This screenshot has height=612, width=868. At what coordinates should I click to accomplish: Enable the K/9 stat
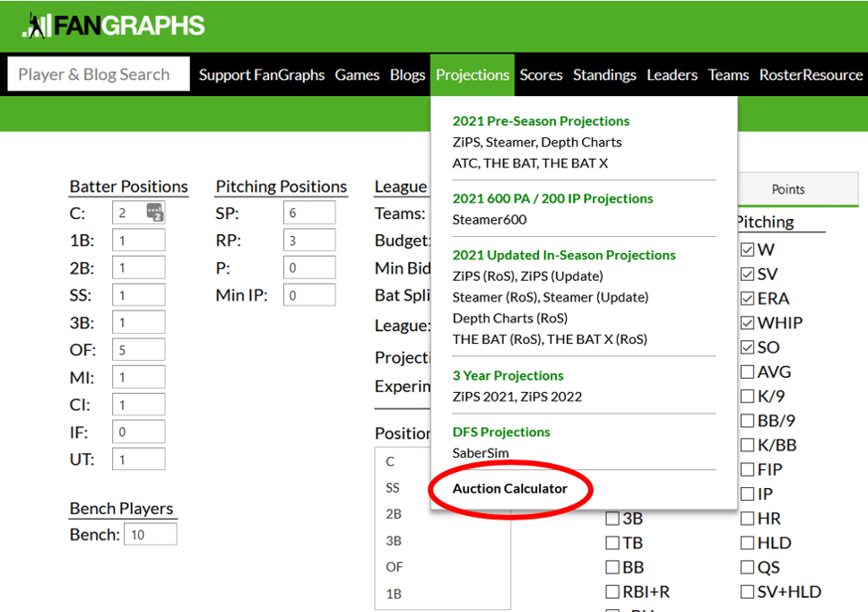[746, 396]
